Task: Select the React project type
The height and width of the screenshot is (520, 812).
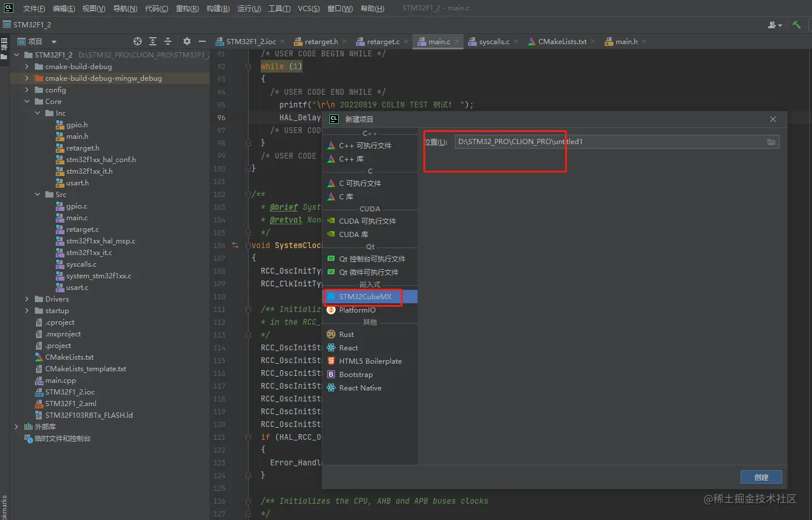Action: point(370,347)
